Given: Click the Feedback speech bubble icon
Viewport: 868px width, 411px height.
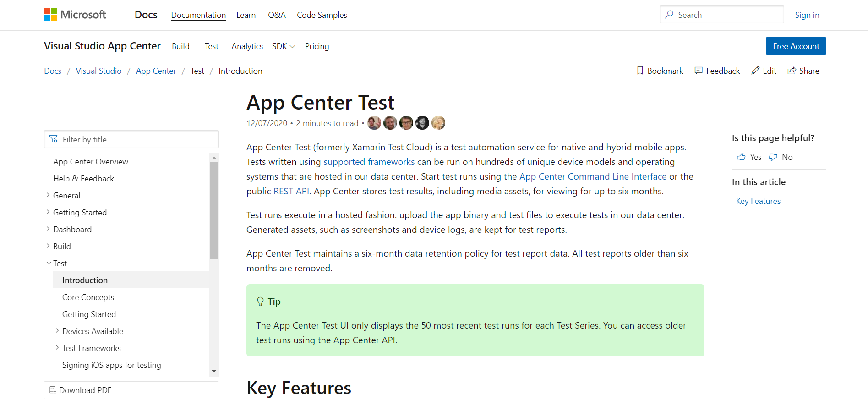Looking at the screenshot, I should (699, 71).
